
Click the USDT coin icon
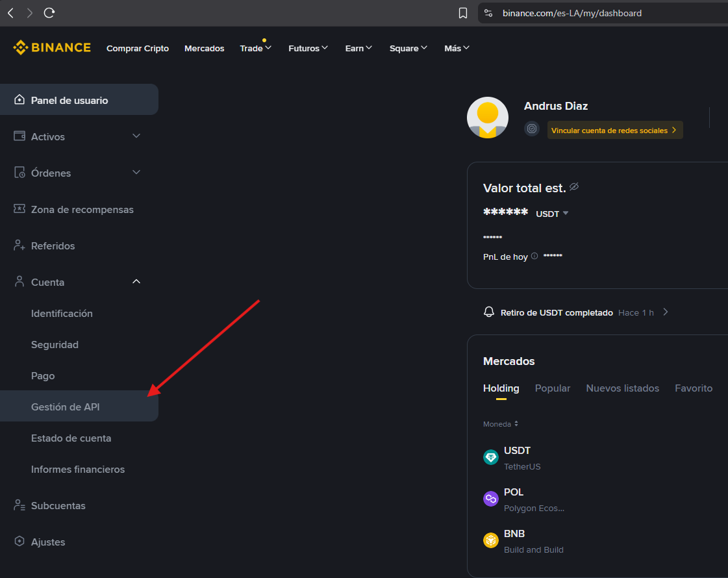491,457
